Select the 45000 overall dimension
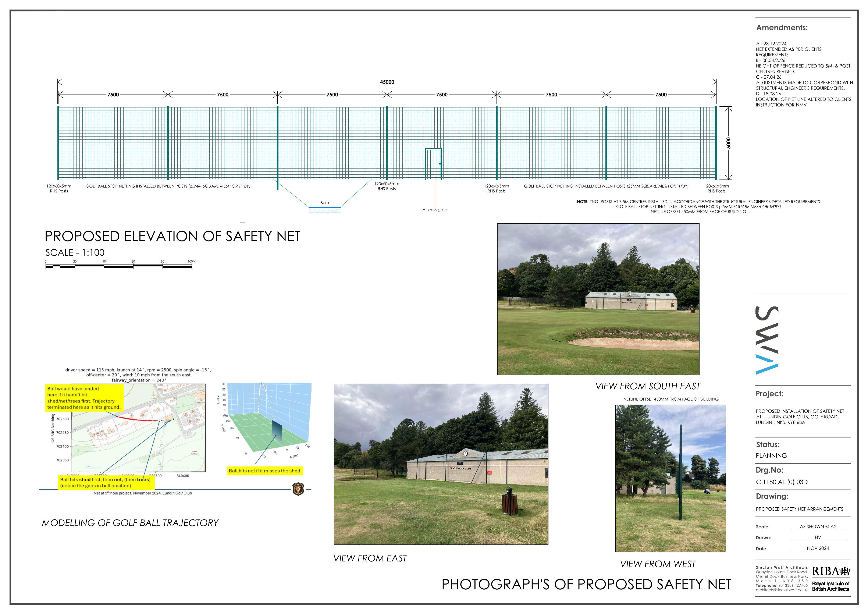The image size is (868, 614). tap(387, 82)
